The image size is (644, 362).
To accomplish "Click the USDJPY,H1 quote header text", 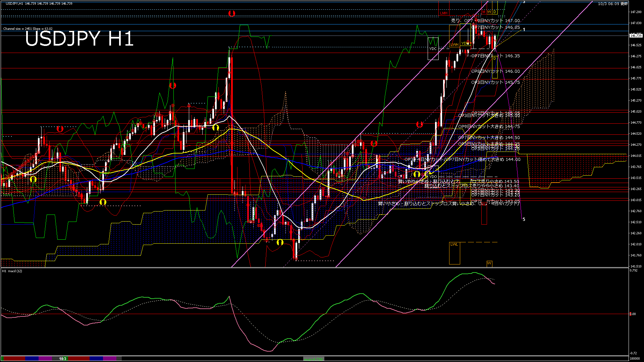I will [39, 3].
